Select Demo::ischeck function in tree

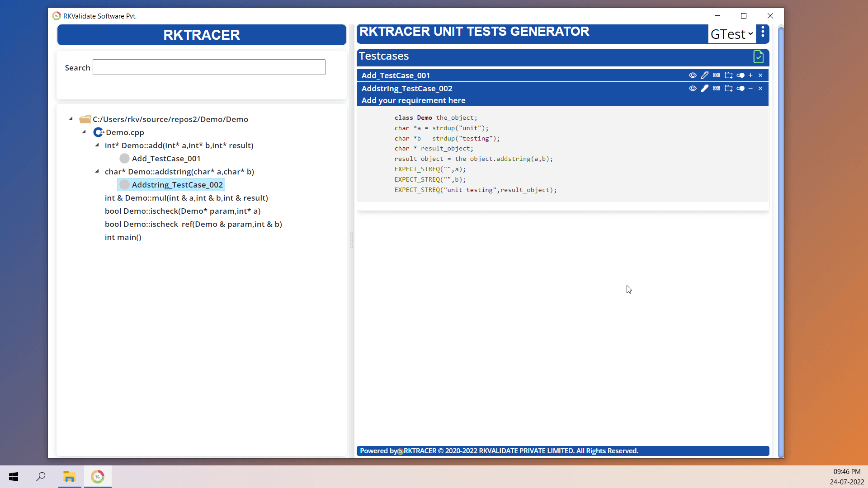coord(183,210)
